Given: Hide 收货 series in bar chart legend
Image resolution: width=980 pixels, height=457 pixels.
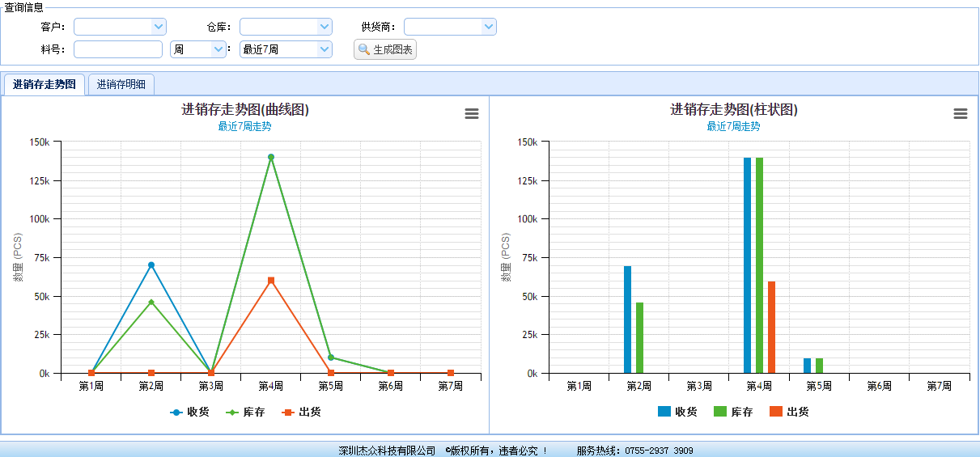Looking at the screenshot, I should [677, 412].
